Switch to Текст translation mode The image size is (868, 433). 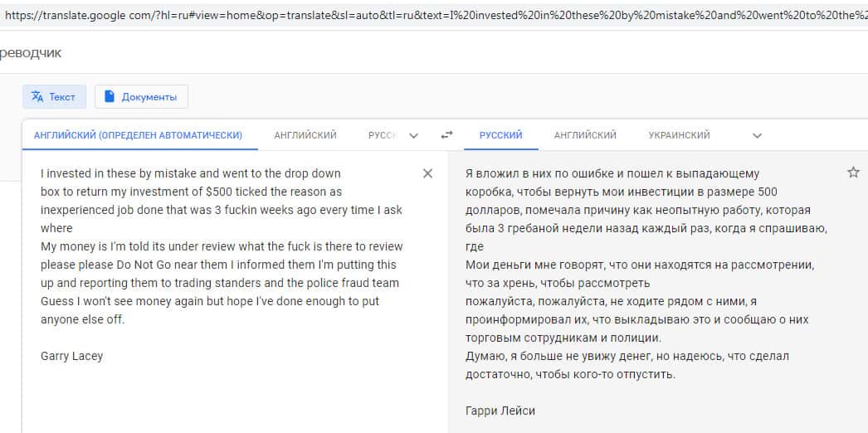click(x=53, y=97)
